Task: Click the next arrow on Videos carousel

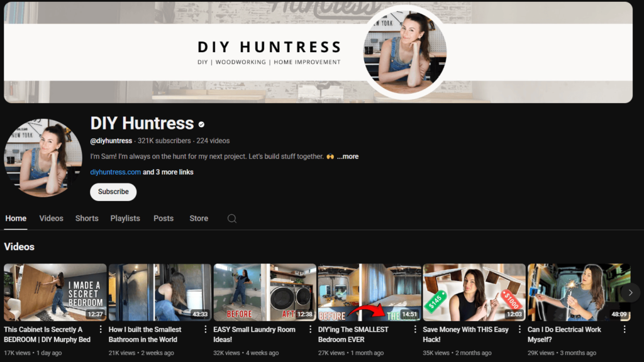Action: (630, 292)
